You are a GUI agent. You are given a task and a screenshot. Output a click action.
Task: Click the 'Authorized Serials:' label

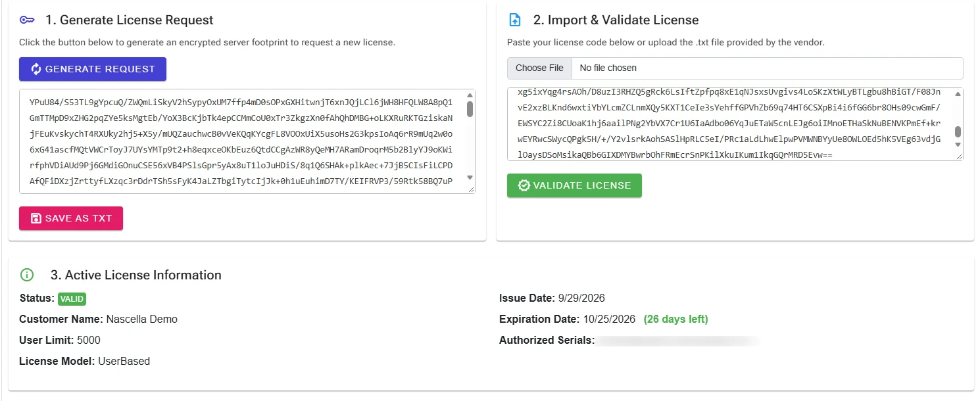tap(547, 341)
